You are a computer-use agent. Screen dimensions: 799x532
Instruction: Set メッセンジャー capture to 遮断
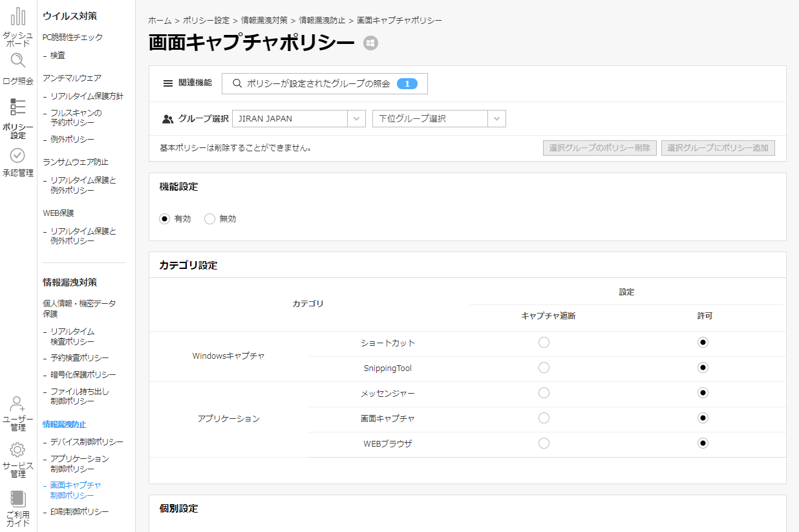pos(544,392)
